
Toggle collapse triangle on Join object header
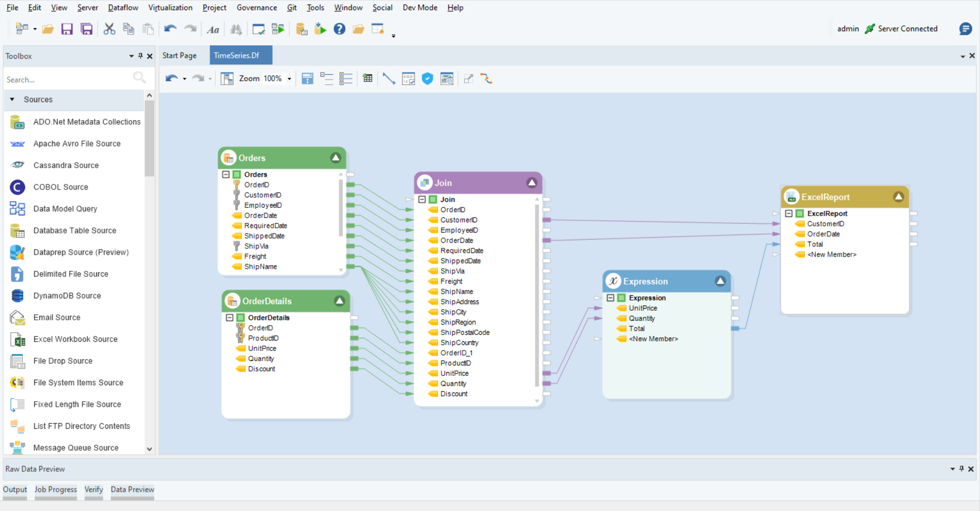coord(532,183)
